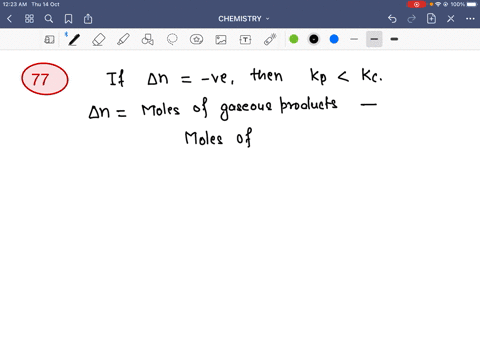Open the thumbnail grid view
This screenshot has height=360, width=480.
[x=29, y=19]
